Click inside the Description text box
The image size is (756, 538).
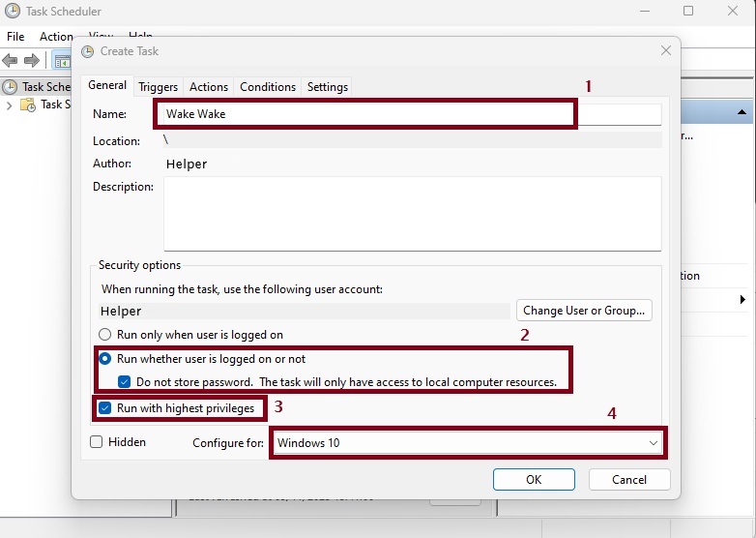[413, 214]
